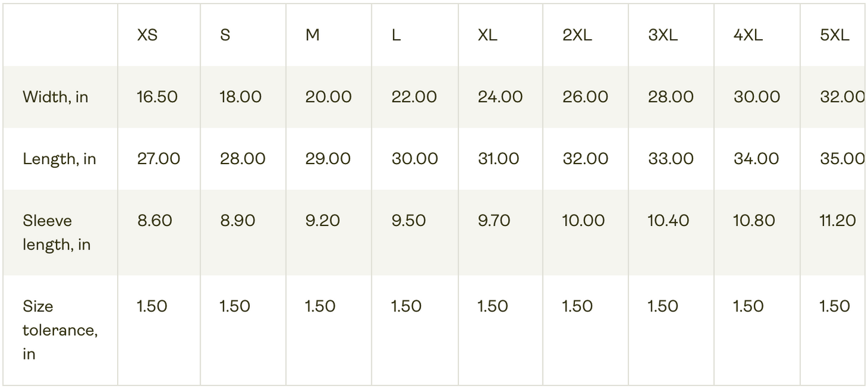Click the 1.50 tolerance cell under XL
The image size is (868, 389).
click(x=493, y=306)
